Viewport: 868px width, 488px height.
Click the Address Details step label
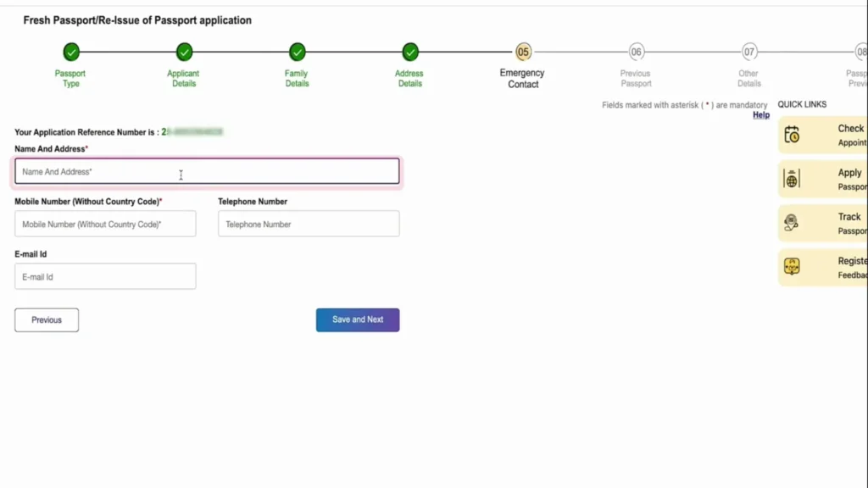tap(409, 79)
